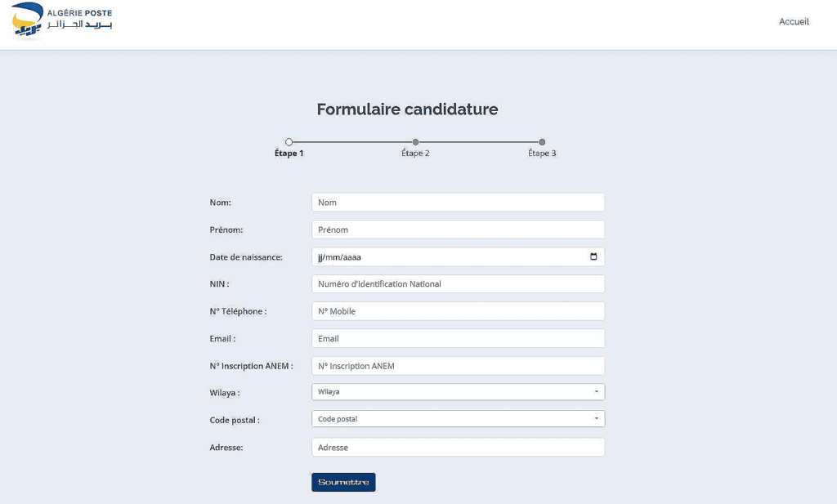Select the Étape 1 step circle

[x=289, y=142]
